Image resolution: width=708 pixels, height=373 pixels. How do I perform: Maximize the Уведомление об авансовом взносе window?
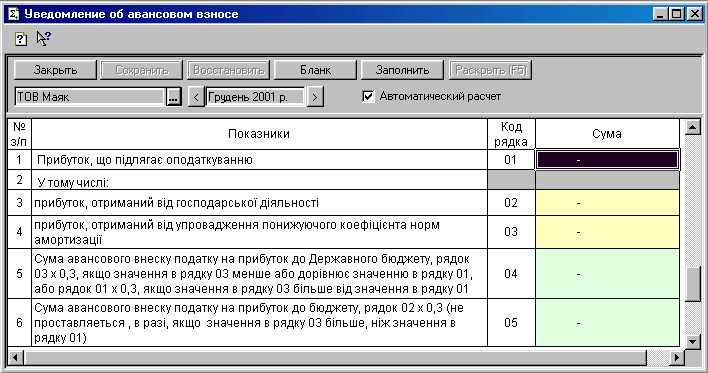(676, 14)
